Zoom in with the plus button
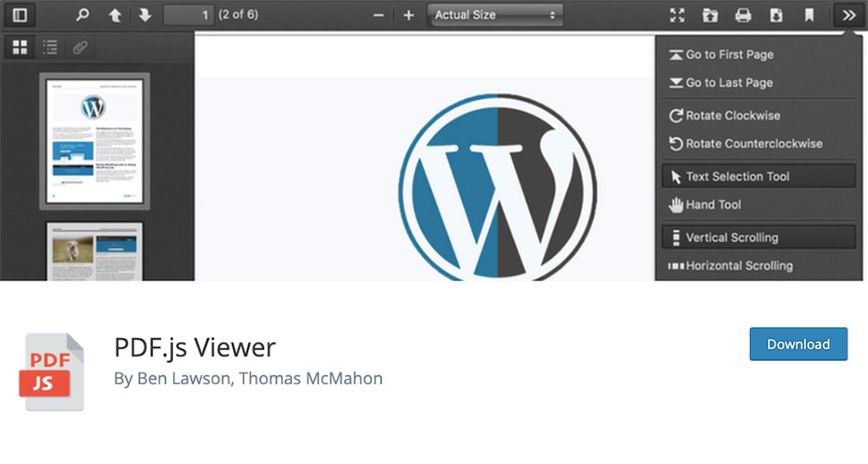This screenshot has height=464, width=868. 408,15
